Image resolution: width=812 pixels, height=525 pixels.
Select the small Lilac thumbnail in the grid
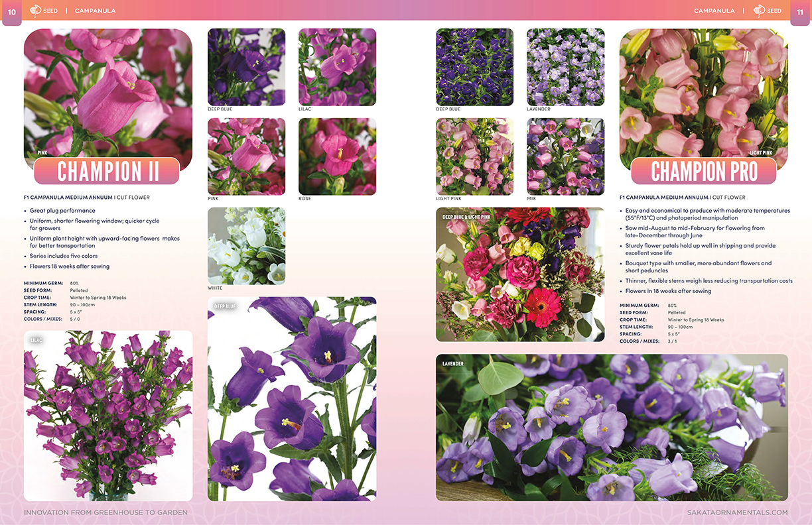point(337,67)
